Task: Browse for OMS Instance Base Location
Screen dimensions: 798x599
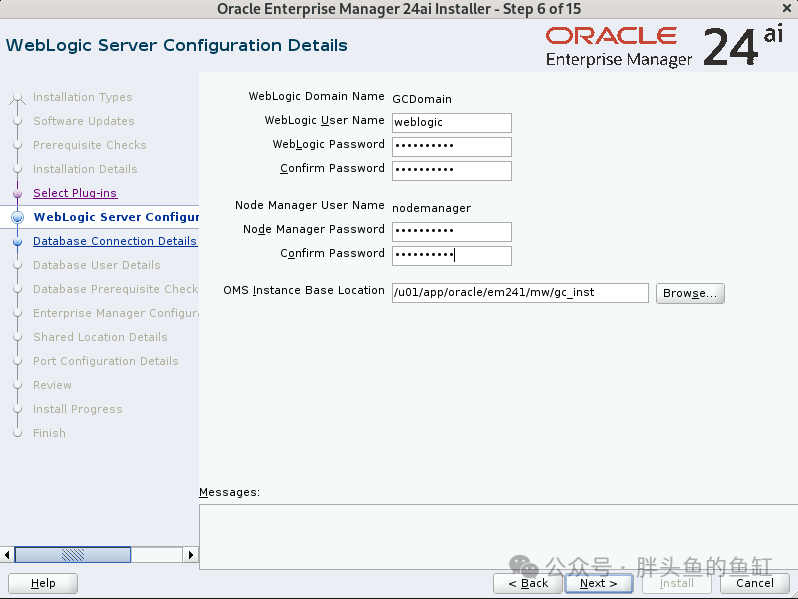Action: click(690, 293)
